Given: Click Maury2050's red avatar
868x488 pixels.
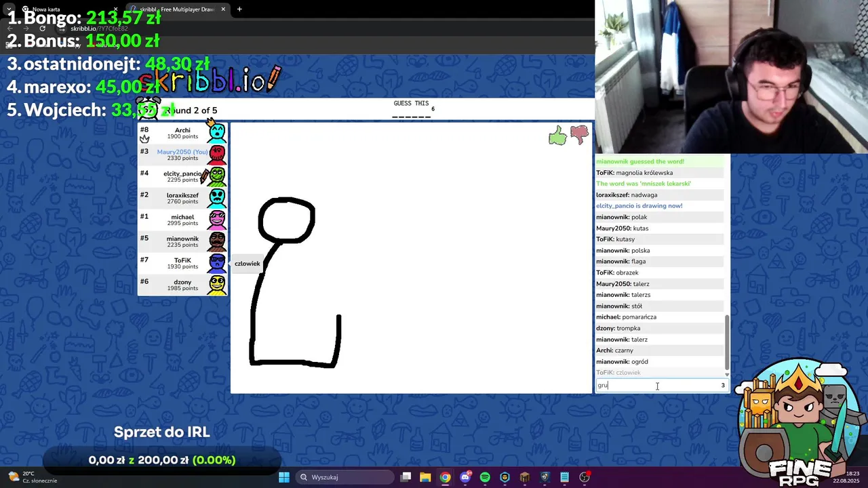Looking at the screenshot, I should pos(217,155).
